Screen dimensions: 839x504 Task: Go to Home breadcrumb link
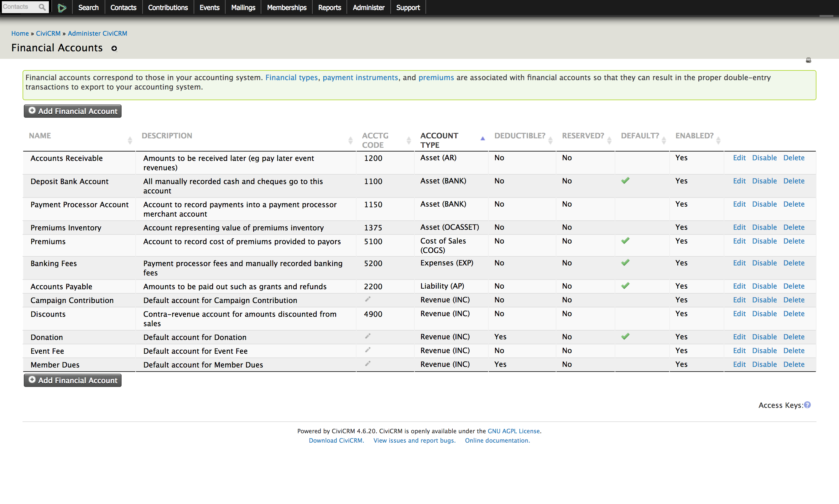point(20,33)
